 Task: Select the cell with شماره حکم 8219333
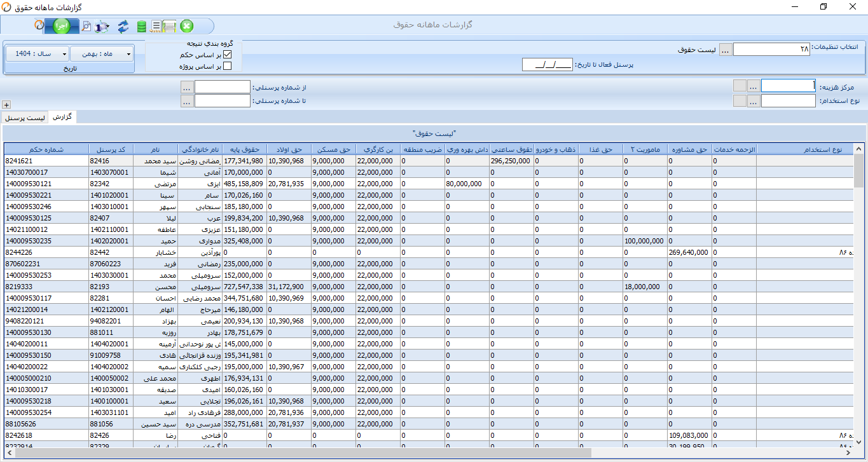46,287
